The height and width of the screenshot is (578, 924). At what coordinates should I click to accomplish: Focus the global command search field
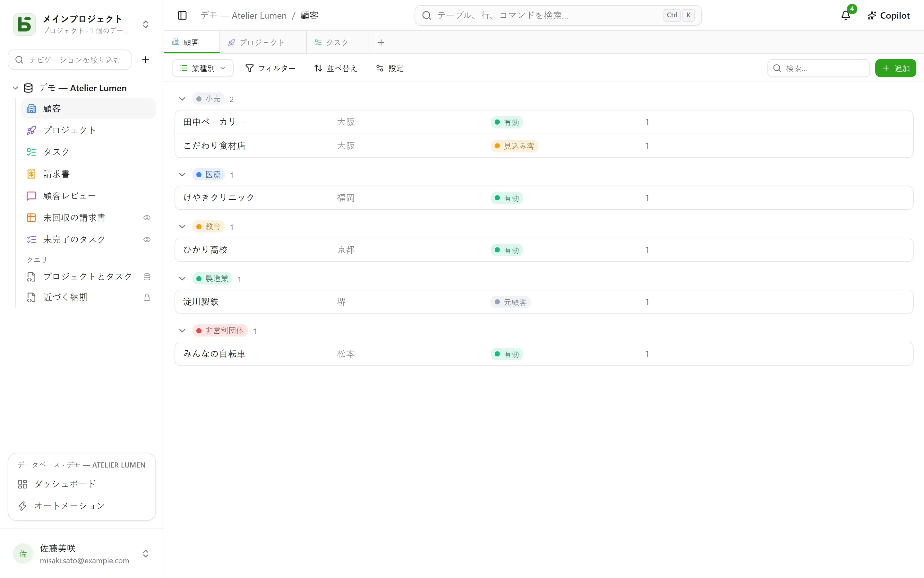click(558, 15)
